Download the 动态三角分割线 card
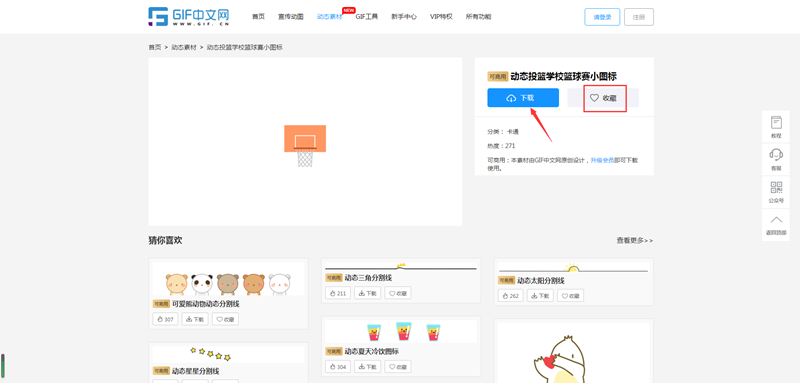Image resolution: width=800 pixels, height=383 pixels. point(368,293)
